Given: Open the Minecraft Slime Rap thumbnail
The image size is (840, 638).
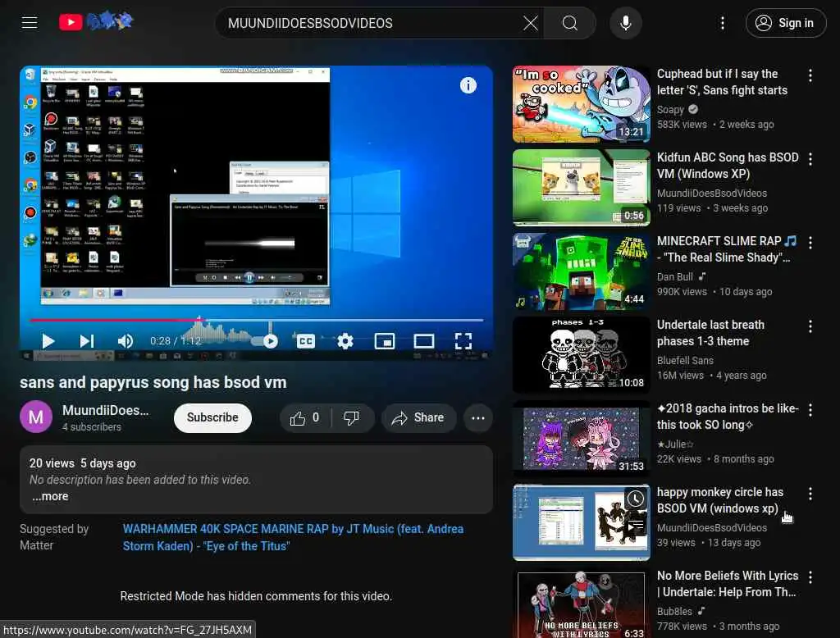Looking at the screenshot, I should click(x=582, y=271).
